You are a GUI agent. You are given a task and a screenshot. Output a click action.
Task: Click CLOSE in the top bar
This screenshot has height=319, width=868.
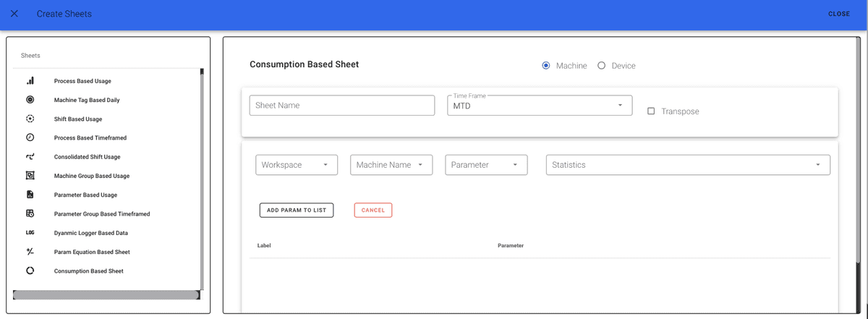click(x=839, y=14)
